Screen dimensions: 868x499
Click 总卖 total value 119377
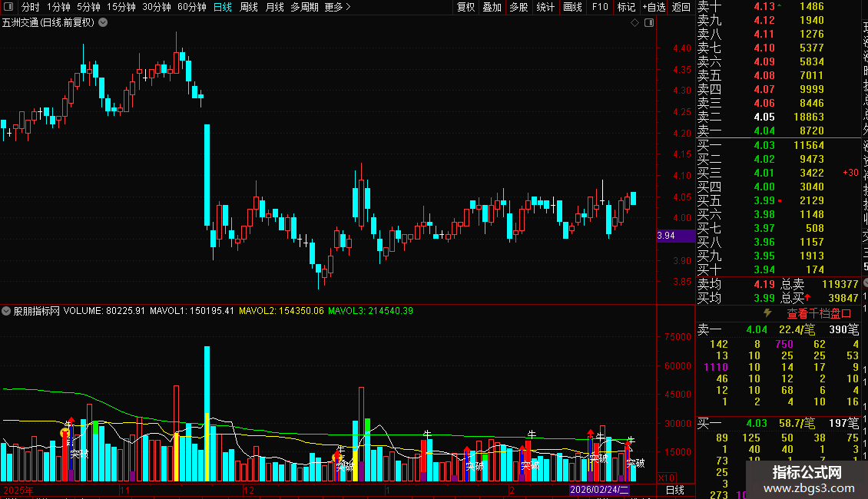click(x=840, y=284)
